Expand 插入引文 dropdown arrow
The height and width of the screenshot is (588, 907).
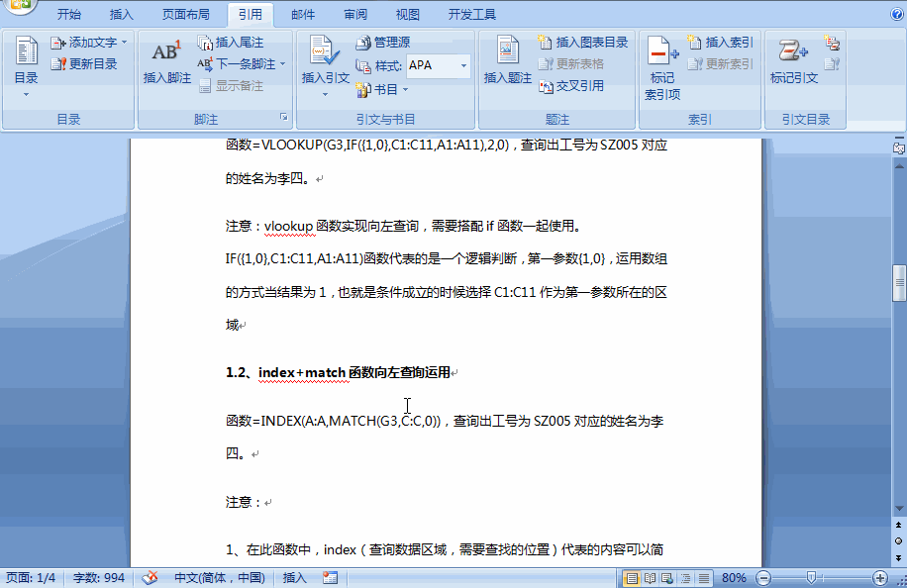coord(325,94)
